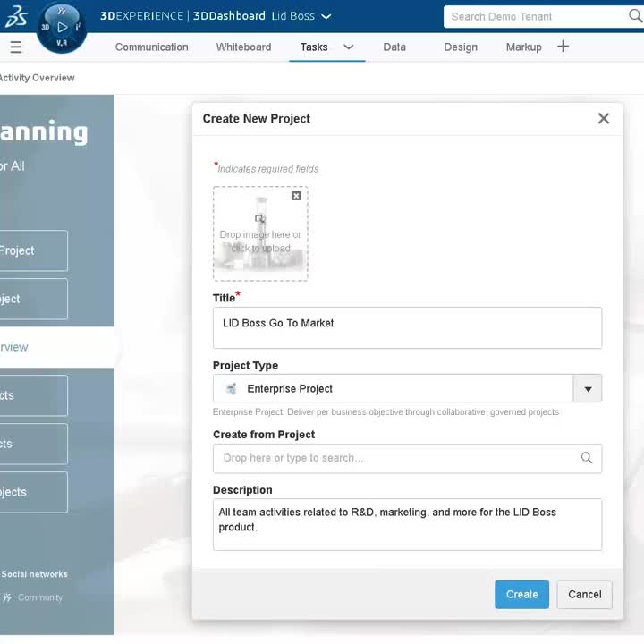Screen dimensions: 644x644
Task: Click search icon in Create from Project
Action: (x=587, y=458)
